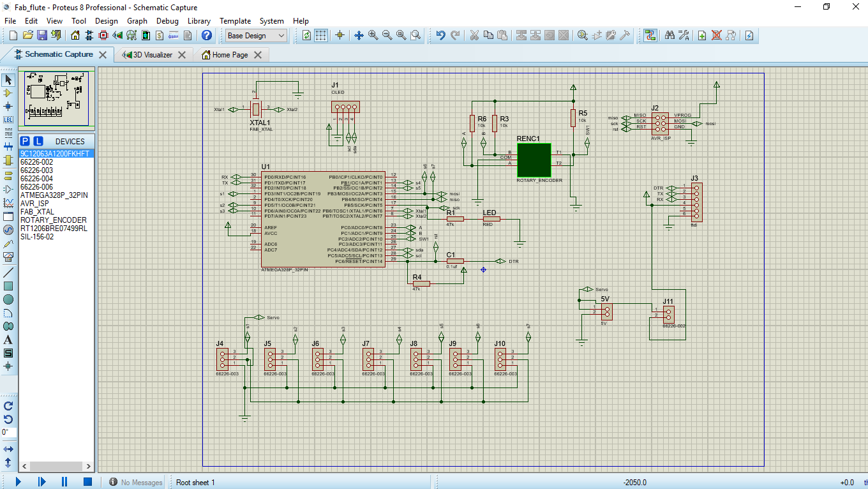Switch to the 3D Visualizer tab
868x489 pixels.
click(152, 55)
